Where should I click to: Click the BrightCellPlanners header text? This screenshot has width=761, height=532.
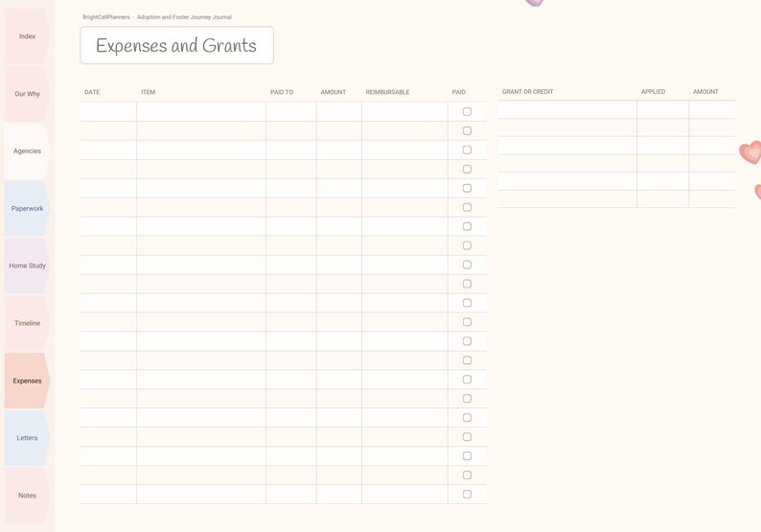[106, 17]
